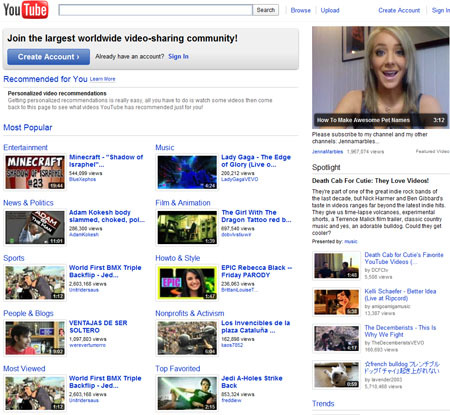The height and width of the screenshot is (415, 450).
Task: Open the Film & Animation category
Action: click(x=183, y=203)
